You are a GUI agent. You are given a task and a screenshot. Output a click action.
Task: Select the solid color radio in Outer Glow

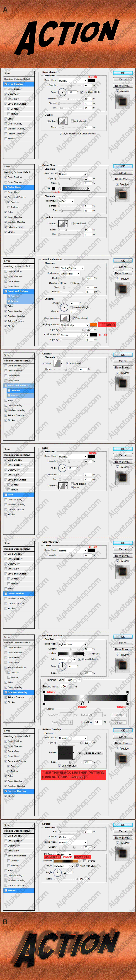[x=49, y=188]
